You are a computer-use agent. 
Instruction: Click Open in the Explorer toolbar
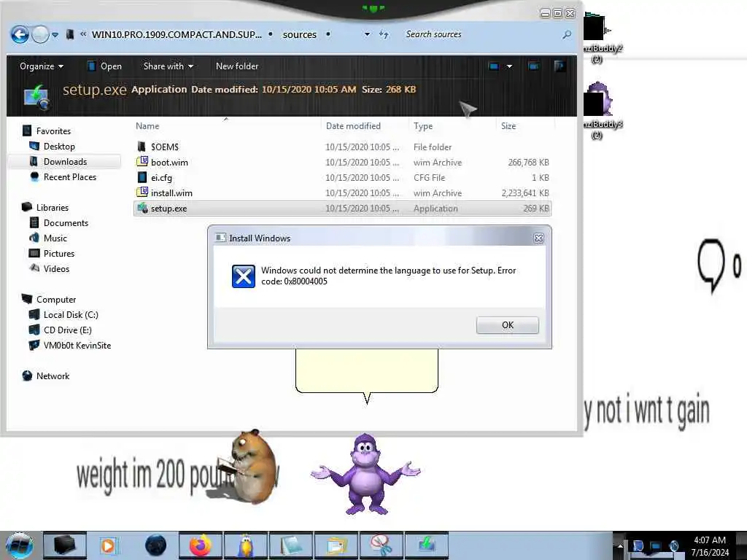[105, 66]
